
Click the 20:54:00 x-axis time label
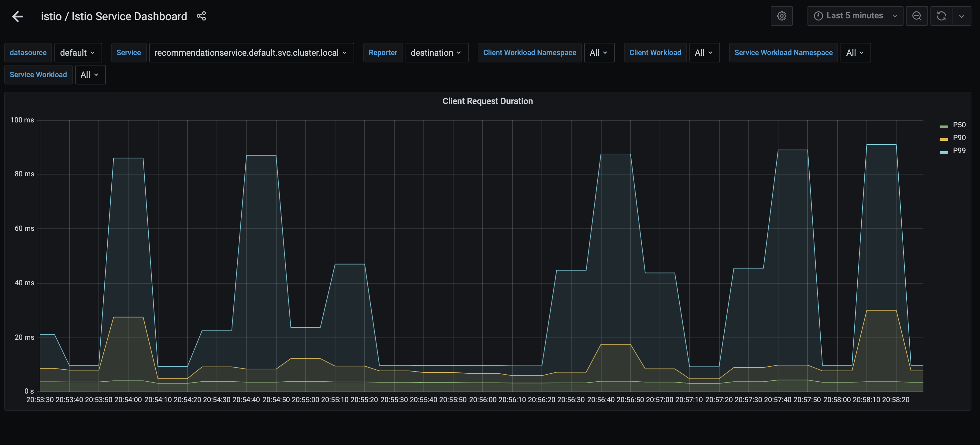coord(128,400)
